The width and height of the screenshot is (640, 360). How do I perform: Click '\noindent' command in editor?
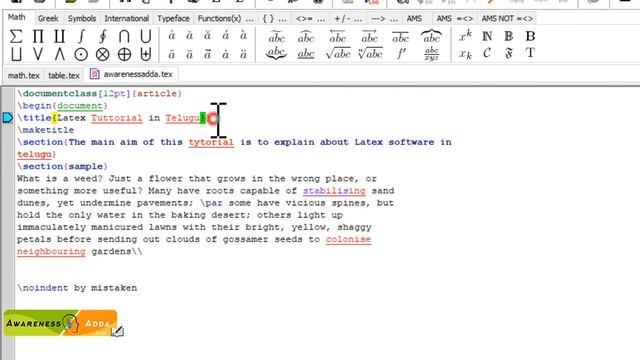point(42,288)
